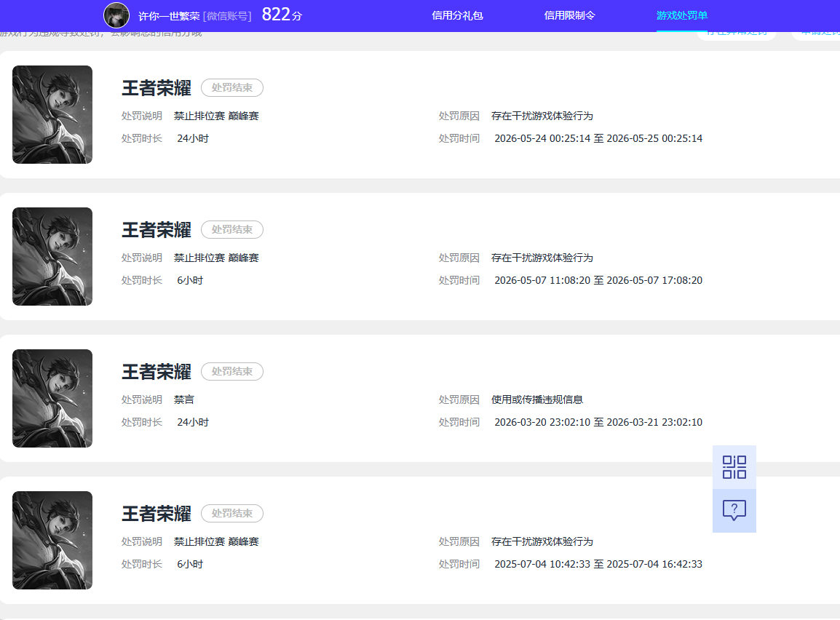840x620 pixels.
Task: Click 6小时 duration in 2026-05-07 card
Action: (x=190, y=281)
